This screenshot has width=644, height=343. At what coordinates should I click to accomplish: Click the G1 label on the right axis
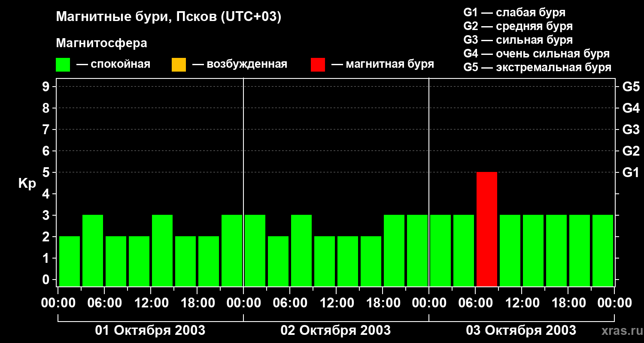pyautogui.click(x=631, y=172)
